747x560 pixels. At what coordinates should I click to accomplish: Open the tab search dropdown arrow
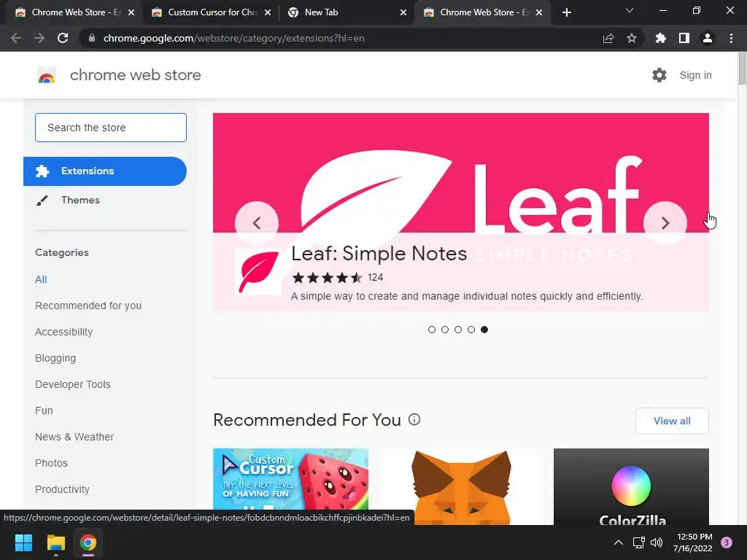coord(630,10)
